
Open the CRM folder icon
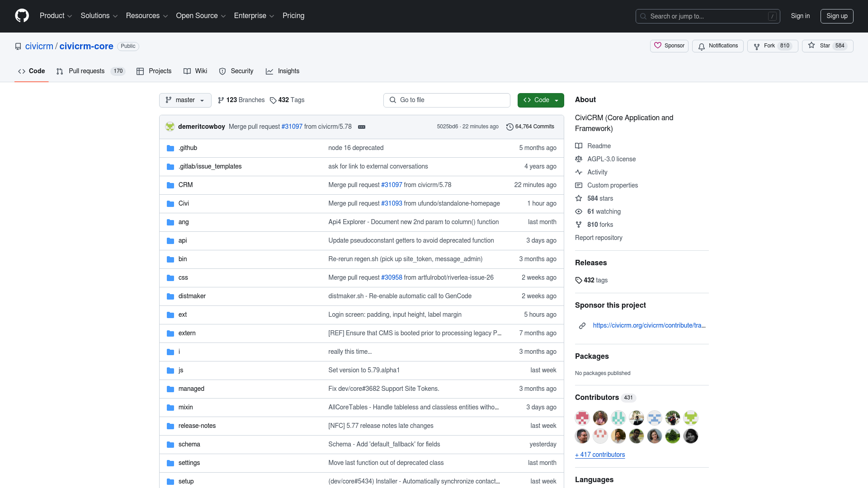(170, 185)
